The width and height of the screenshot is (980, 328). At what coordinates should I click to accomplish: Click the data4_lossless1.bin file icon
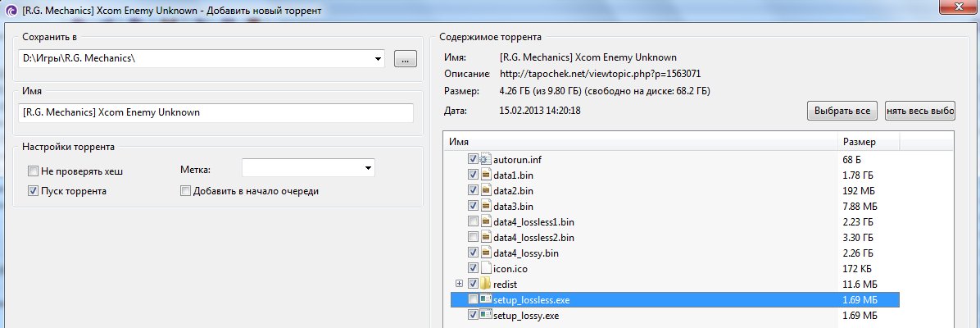pos(486,221)
